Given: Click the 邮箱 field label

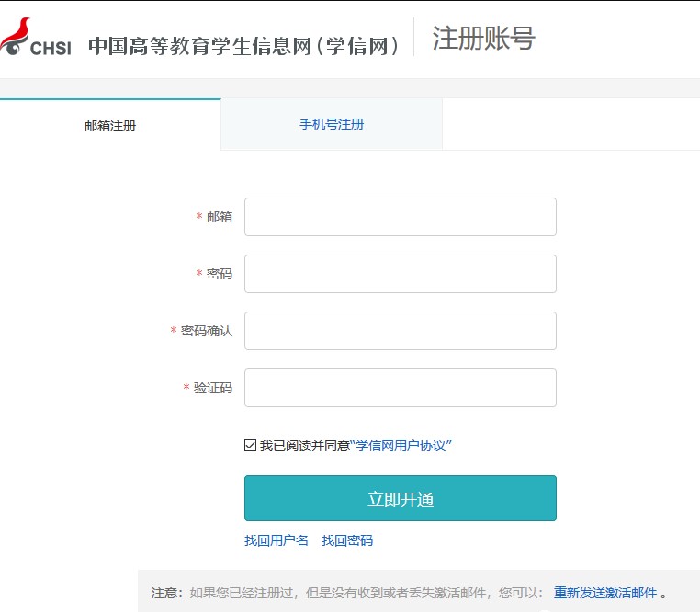Looking at the screenshot, I should click(x=220, y=217).
